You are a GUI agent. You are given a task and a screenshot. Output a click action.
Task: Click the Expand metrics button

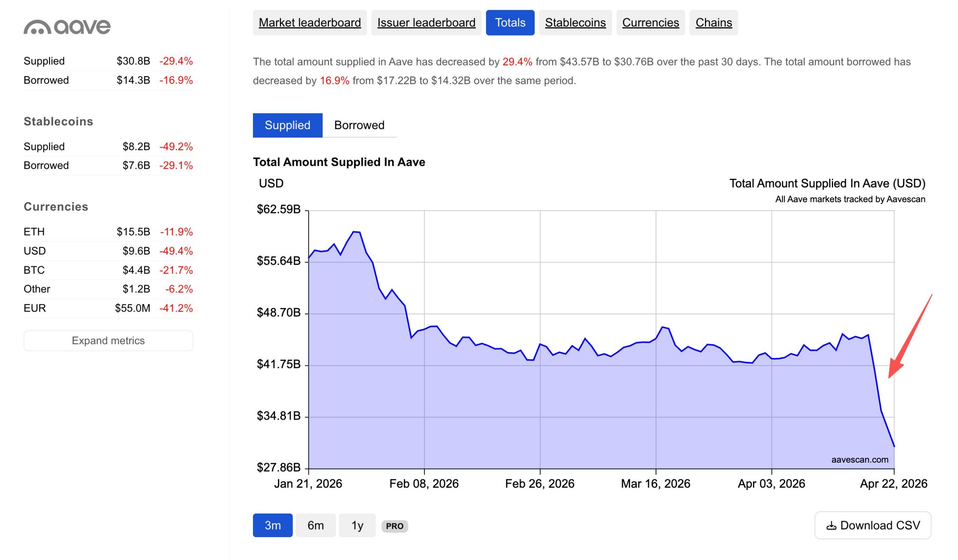coord(108,340)
